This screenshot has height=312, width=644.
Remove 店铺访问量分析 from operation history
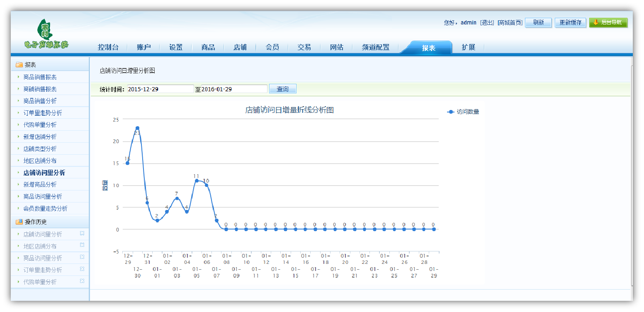[x=82, y=233]
